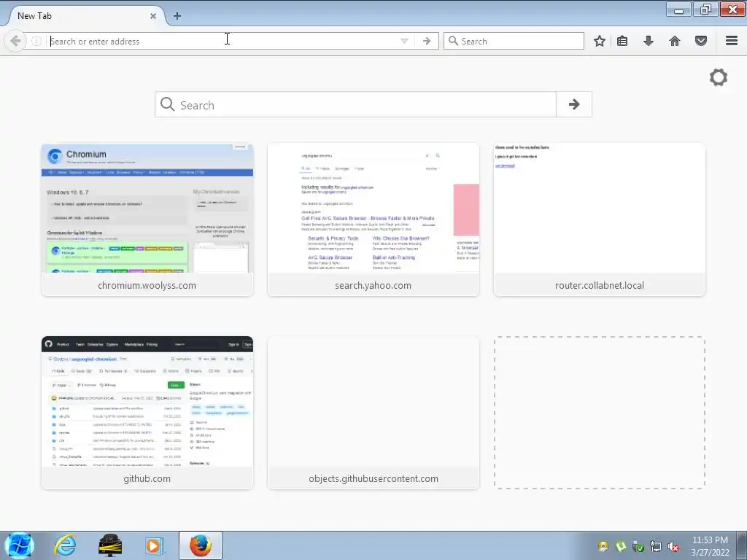The width and height of the screenshot is (747, 560).
Task: Show bookmarks list icon
Action: [622, 41]
